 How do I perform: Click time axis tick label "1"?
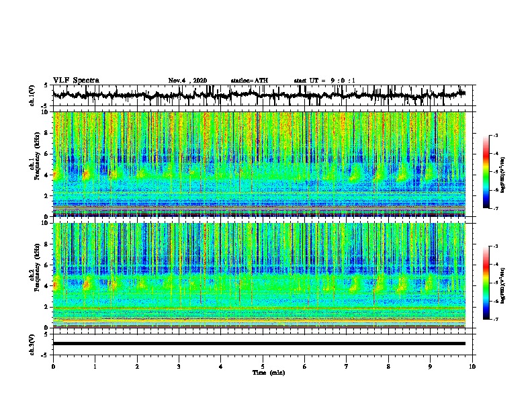pyautogui.click(x=95, y=367)
